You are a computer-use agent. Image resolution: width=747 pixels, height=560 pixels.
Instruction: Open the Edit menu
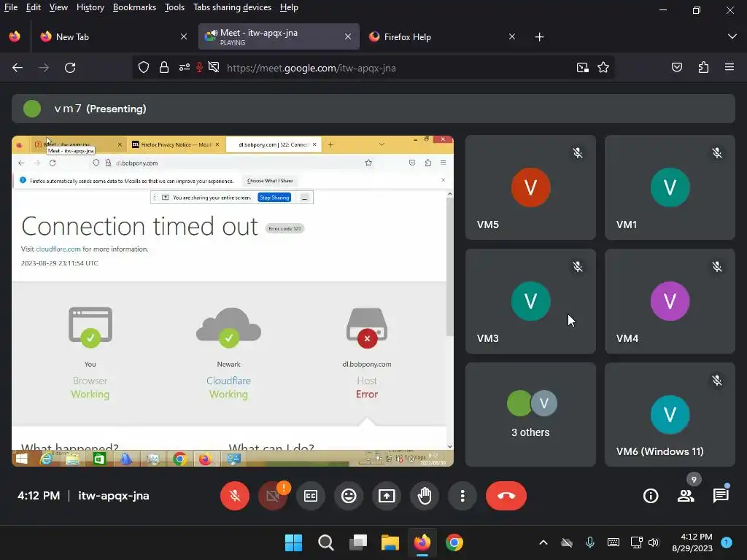point(34,7)
